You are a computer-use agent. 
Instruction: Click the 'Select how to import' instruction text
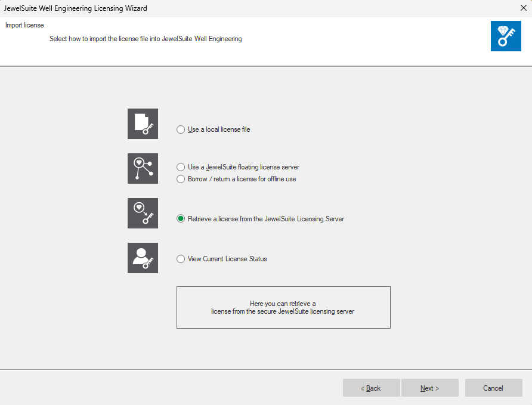click(x=146, y=39)
